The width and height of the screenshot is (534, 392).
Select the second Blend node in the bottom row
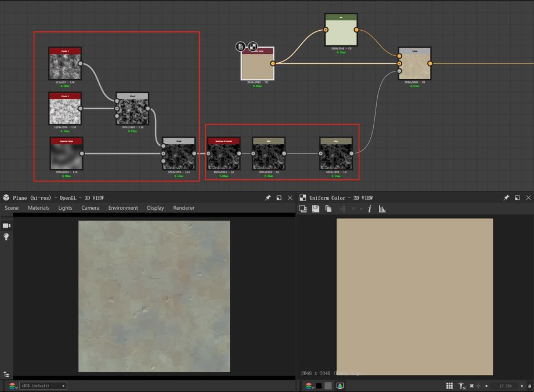click(x=179, y=153)
